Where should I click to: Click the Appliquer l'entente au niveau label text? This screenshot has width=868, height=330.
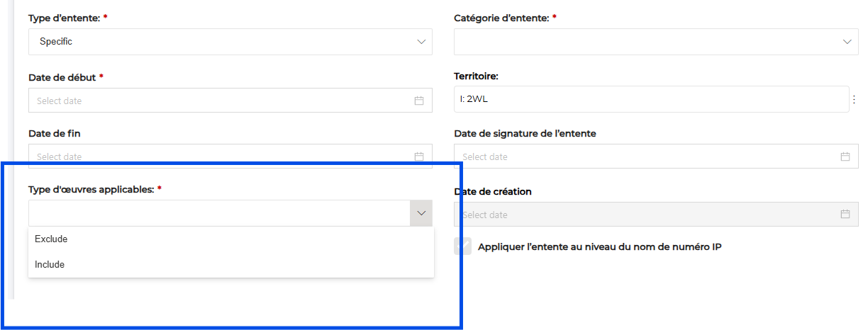point(599,247)
